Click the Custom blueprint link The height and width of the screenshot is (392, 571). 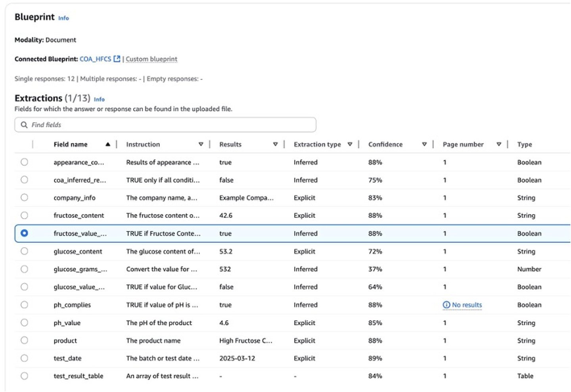[151, 59]
